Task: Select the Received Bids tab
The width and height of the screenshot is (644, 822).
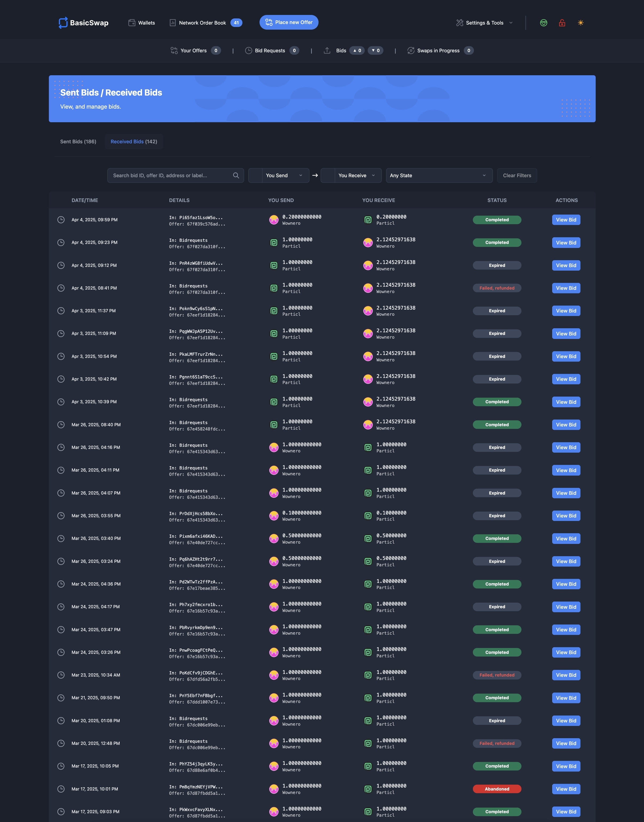Action: [134, 141]
